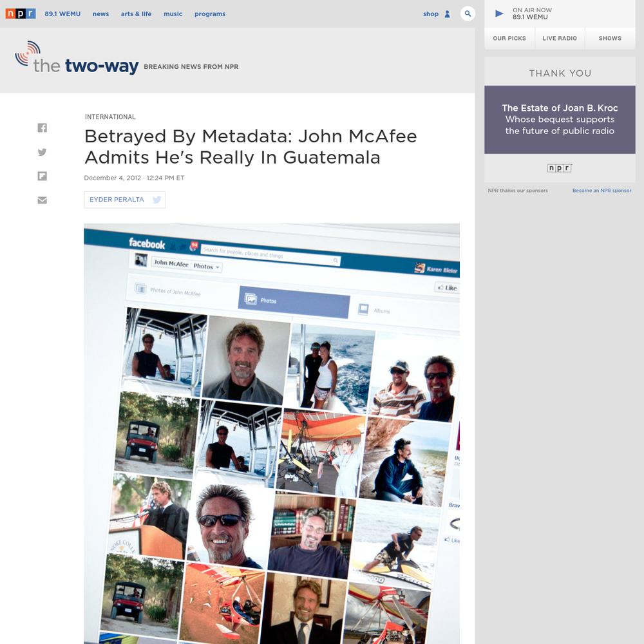Share article on Facebook
Viewport: 644px width, 644px height.
(43, 128)
